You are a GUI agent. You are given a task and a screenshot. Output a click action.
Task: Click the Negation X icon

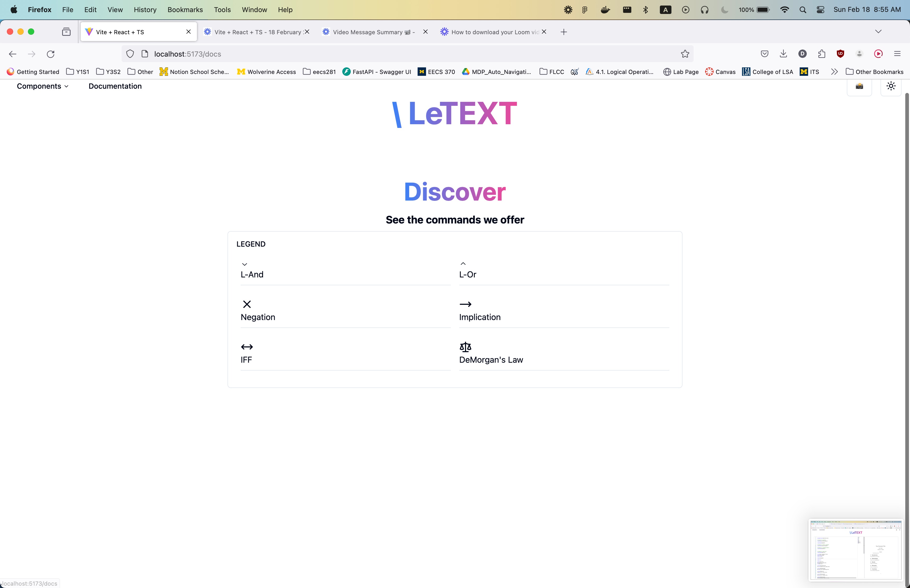pyautogui.click(x=247, y=304)
